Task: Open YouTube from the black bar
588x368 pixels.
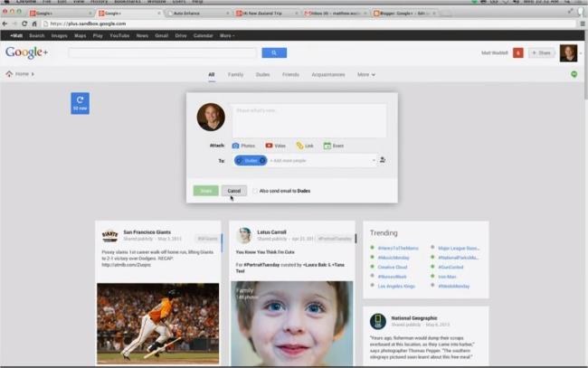Action: [119, 35]
